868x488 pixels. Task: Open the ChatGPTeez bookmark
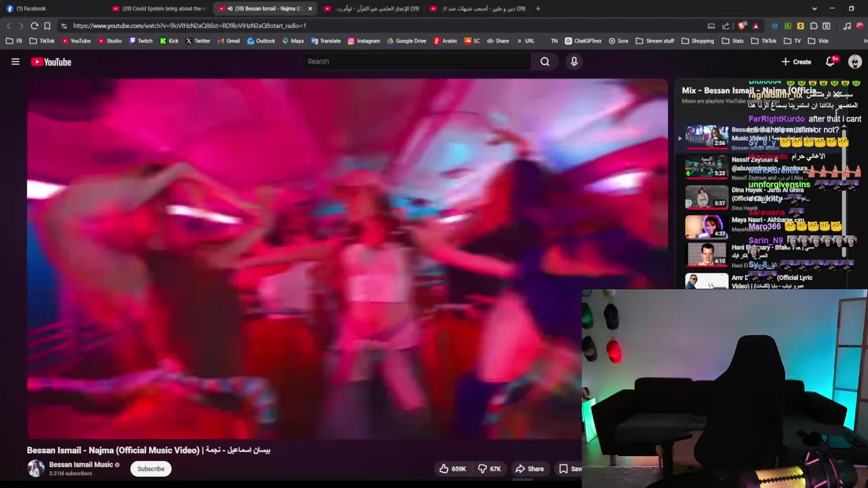583,41
